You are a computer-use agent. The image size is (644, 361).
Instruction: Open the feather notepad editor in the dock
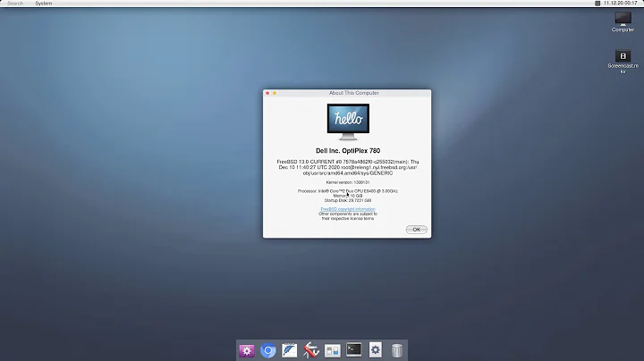point(290,350)
